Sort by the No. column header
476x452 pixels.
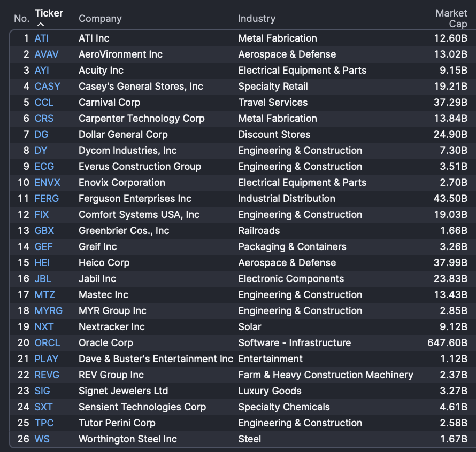click(21, 19)
